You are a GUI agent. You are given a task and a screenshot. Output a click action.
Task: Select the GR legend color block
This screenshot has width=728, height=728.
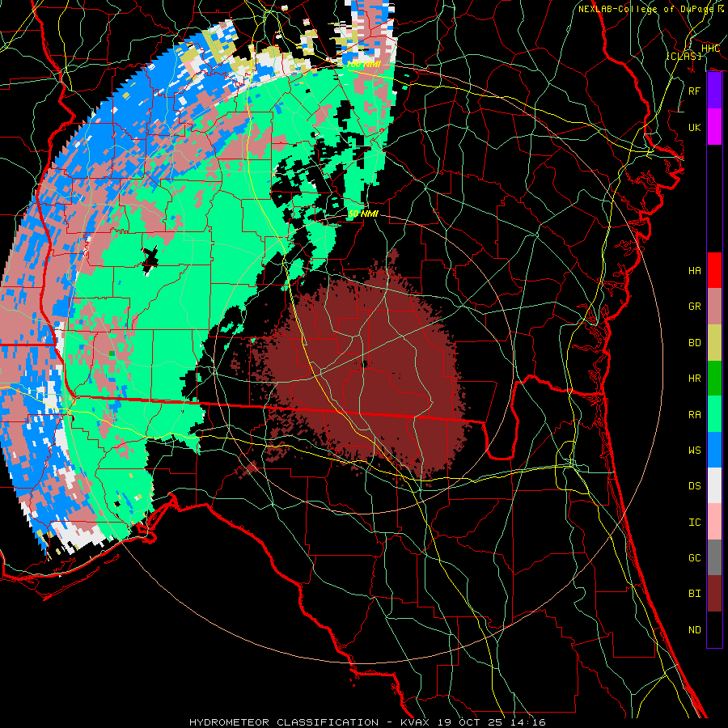point(714,306)
